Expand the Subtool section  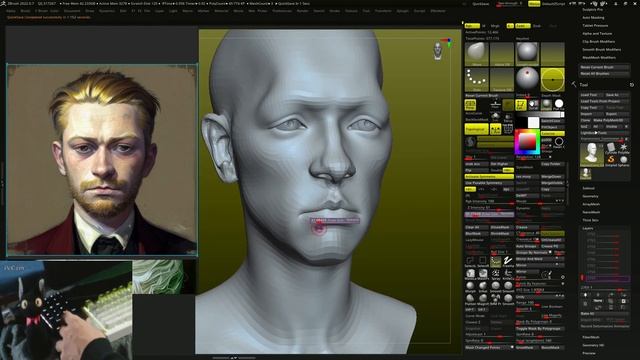[x=589, y=188]
